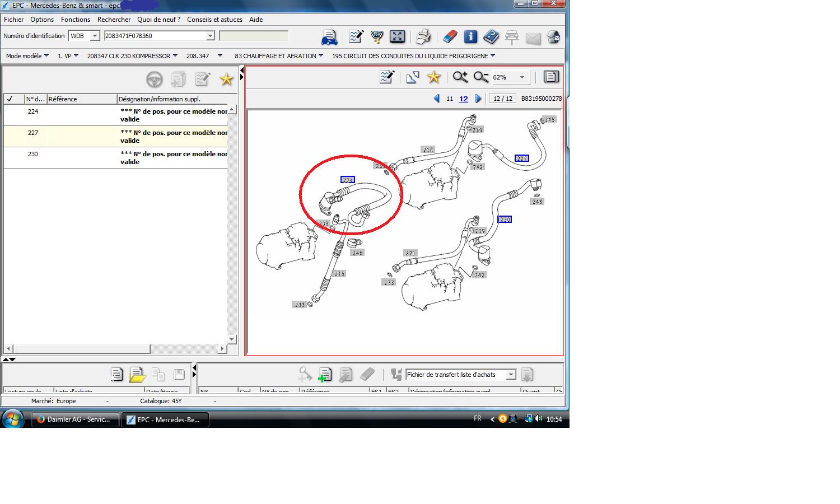Screen dimensions: 840x504
Task: Open the Fichier menu
Action: (14, 20)
